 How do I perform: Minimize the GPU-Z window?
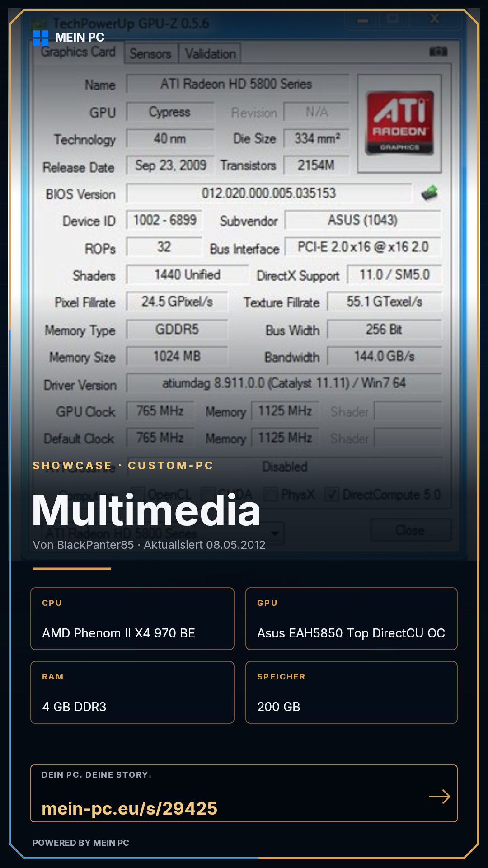[362, 20]
